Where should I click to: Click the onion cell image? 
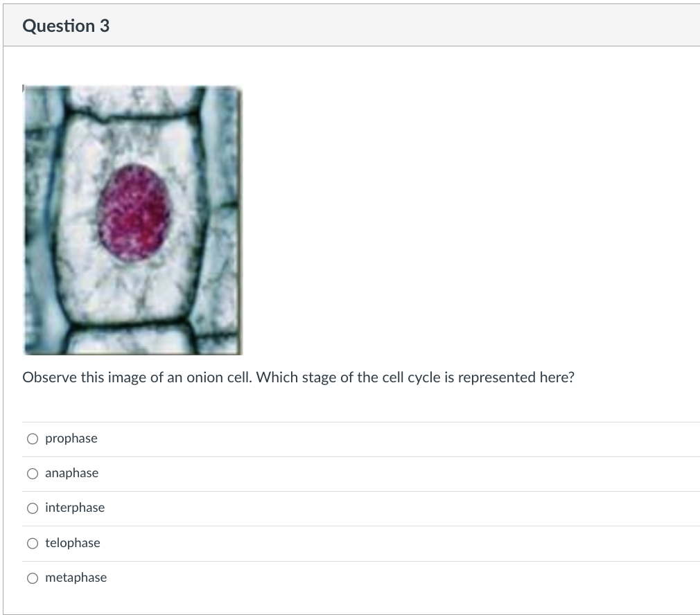pos(132,218)
